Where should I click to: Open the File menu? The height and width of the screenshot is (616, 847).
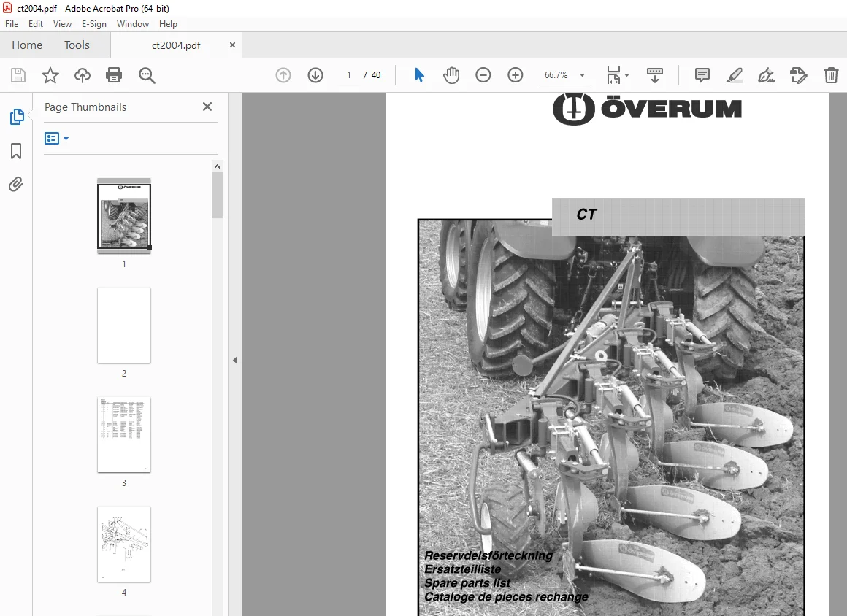[x=12, y=24]
